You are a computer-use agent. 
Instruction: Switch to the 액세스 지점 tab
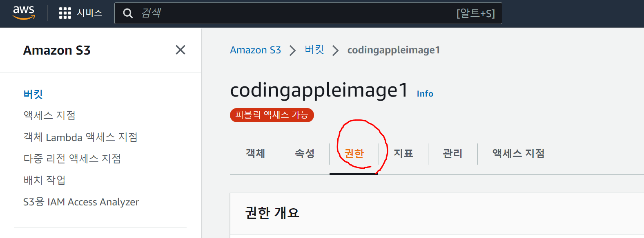pyautogui.click(x=519, y=154)
